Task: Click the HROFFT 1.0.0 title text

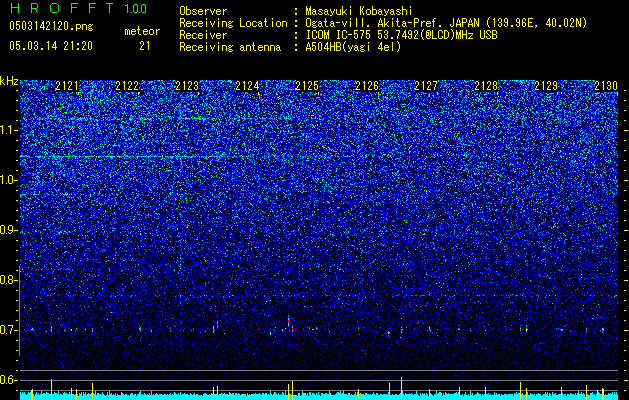Action: (79, 8)
